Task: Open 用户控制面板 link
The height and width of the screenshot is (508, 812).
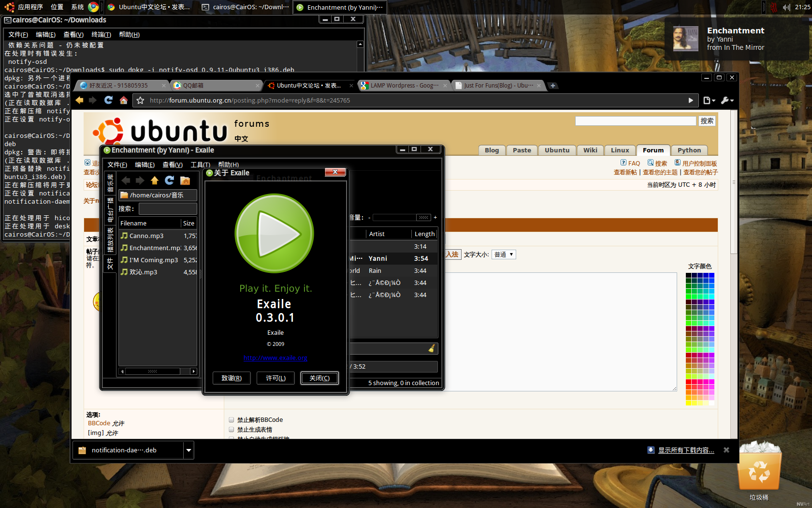Action: [696, 163]
